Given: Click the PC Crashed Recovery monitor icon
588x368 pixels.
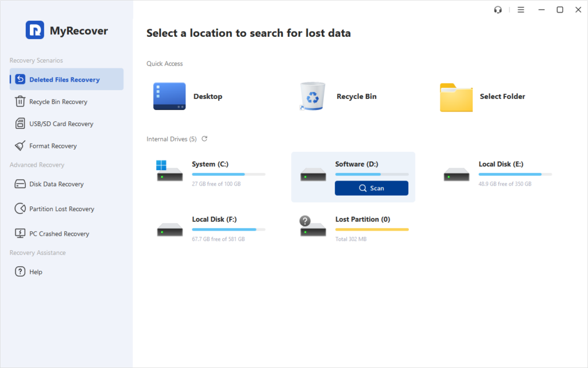Looking at the screenshot, I should (x=20, y=233).
